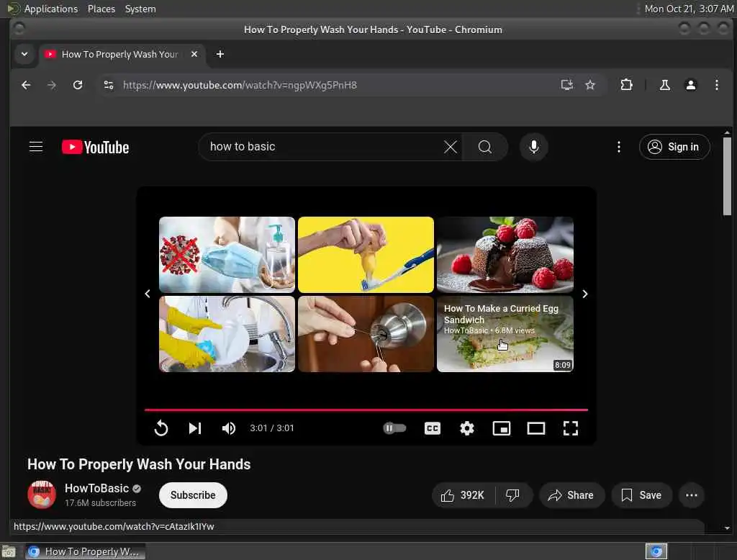The height and width of the screenshot is (560, 737).
Task: Open the System menu
Action: (140, 9)
